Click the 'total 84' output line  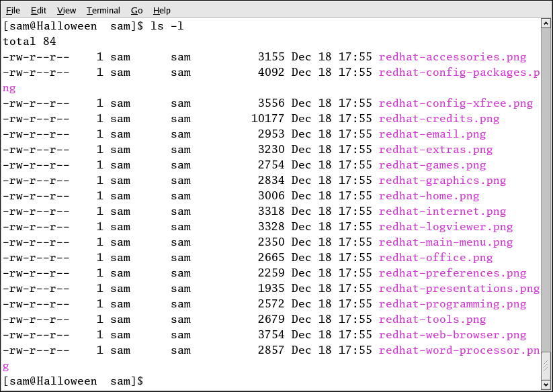30,42
